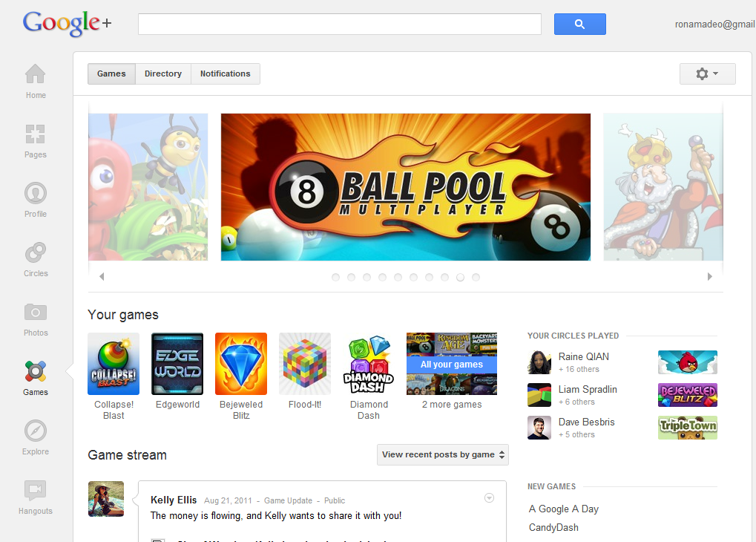Open your Profile from the sidebar
The height and width of the screenshot is (542, 756).
point(35,194)
